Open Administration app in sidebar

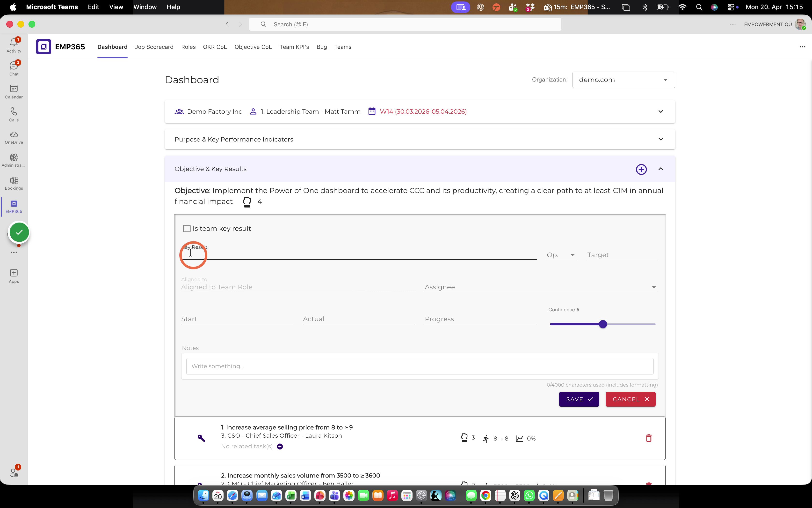pyautogui.click(x=14, y=160)
